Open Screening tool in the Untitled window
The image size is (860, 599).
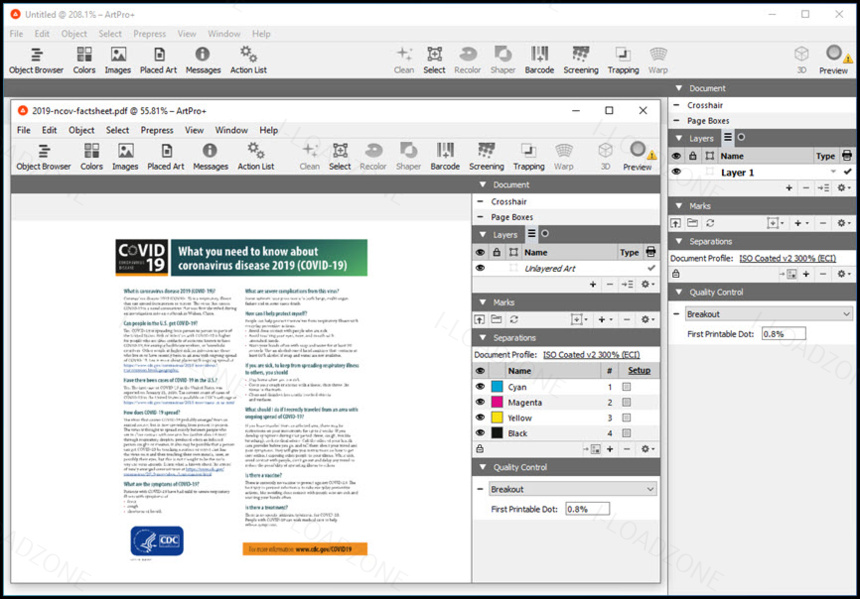click(x=581, y=60)
